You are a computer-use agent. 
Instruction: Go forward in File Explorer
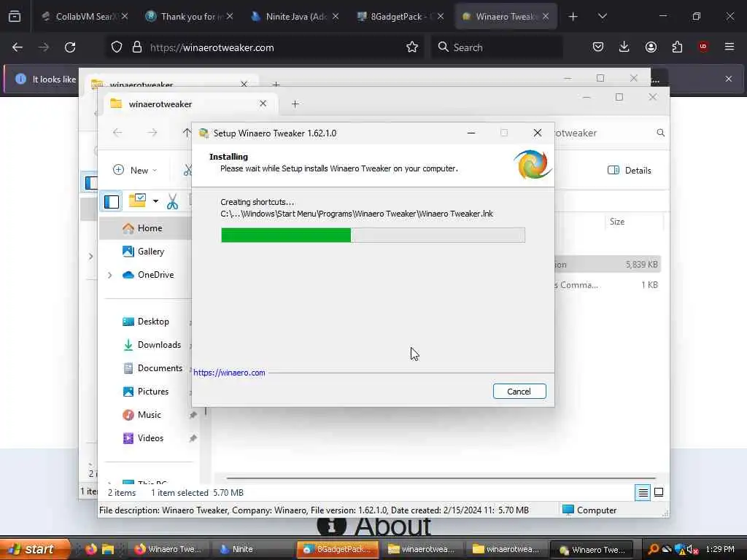(x=152, y=133)
